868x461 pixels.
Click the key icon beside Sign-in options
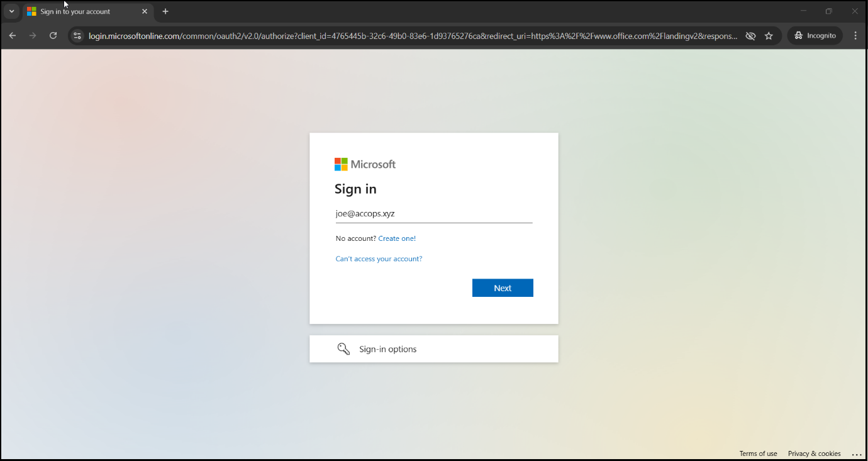pyautogui.click(x=343, y=349)
